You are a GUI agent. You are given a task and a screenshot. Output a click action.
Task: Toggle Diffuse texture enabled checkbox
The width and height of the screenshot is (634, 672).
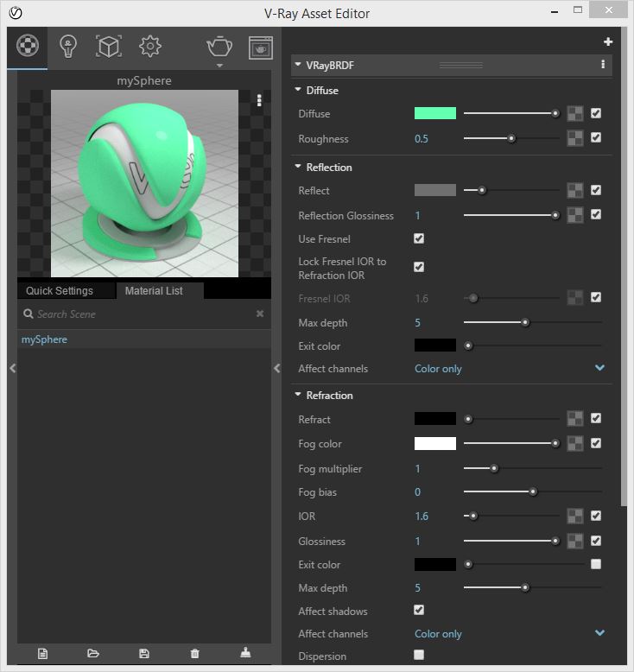596,113
